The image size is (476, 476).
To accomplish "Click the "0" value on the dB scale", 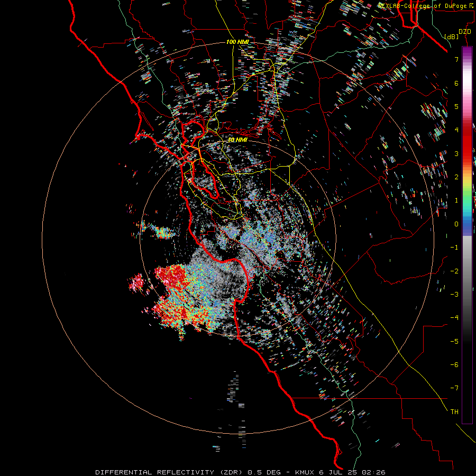I will [456, 224].
